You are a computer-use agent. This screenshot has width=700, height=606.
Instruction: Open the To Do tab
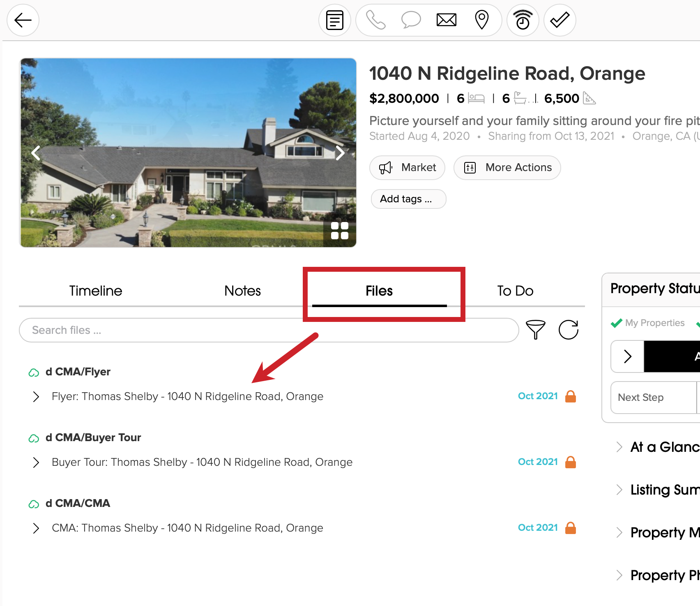[x=515, y=291]
